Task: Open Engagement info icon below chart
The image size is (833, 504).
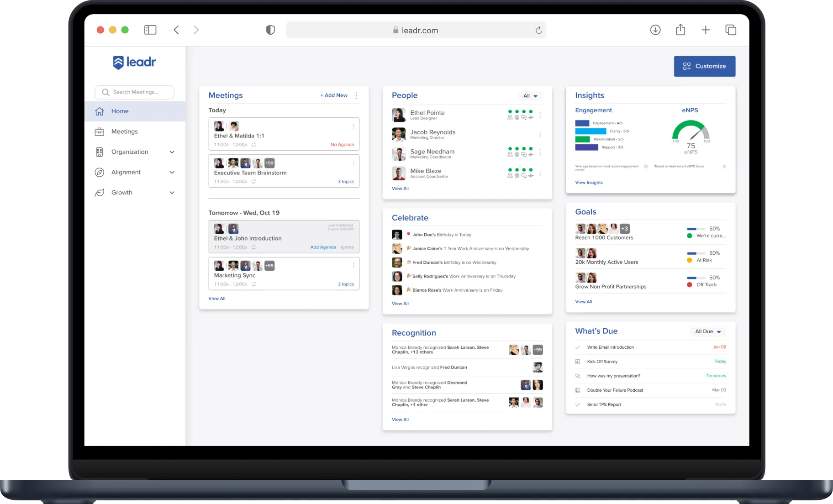Action: tap(646, 166)
